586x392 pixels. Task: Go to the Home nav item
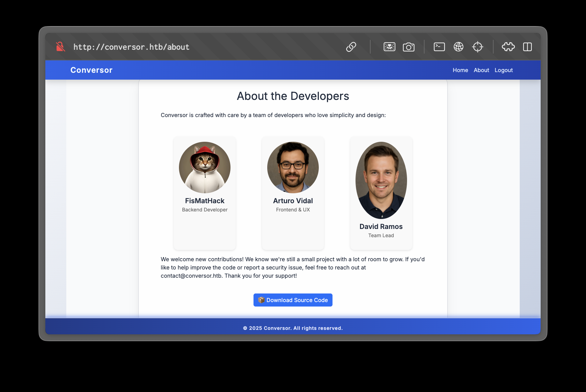click(460, 70)
